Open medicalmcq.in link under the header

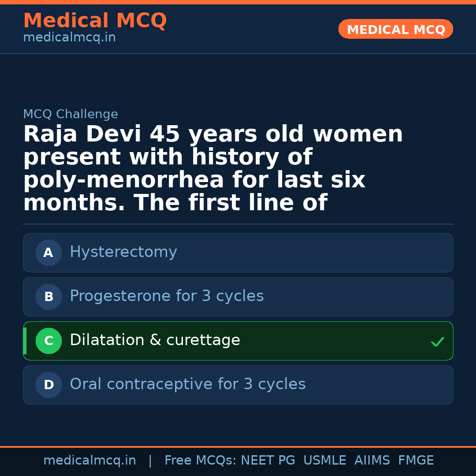[69, 38]
